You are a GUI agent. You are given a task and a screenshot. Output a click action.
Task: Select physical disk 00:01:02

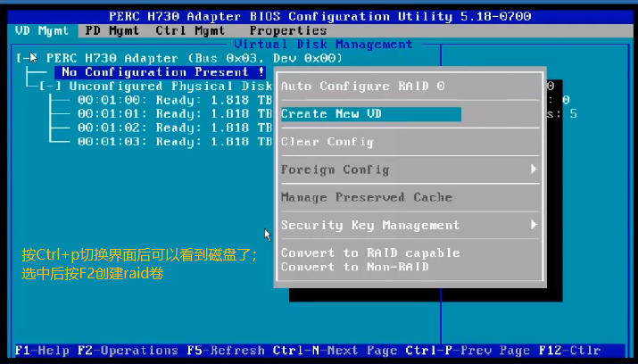[x=175, y=128]
